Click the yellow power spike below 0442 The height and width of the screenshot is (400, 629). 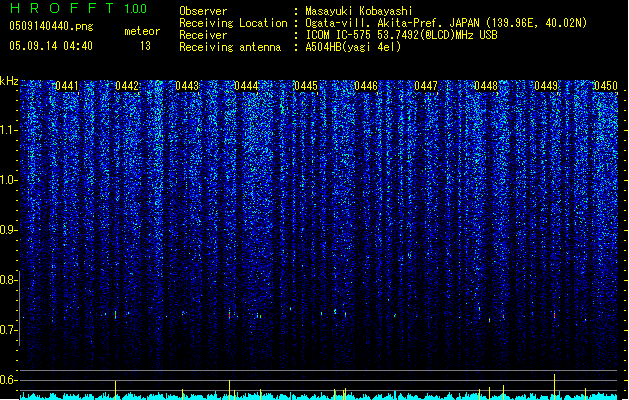coord(116,390)
